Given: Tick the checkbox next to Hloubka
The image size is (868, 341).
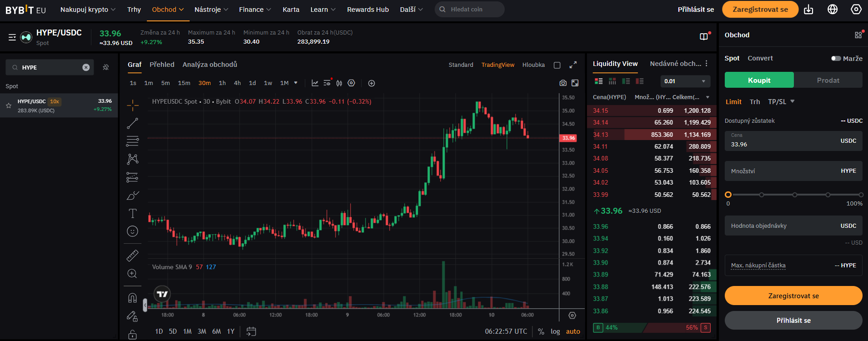Looking at the screenshot, I should [557, 65].
